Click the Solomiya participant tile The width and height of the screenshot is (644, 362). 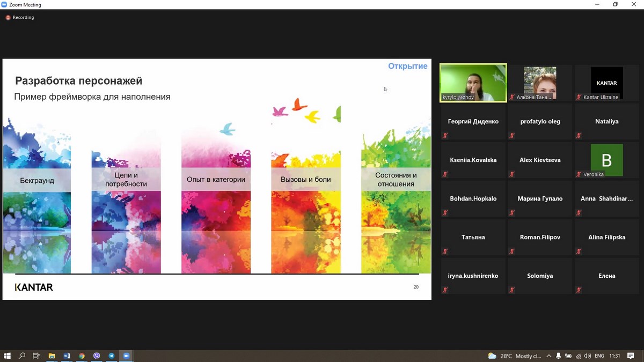point(540,276)
